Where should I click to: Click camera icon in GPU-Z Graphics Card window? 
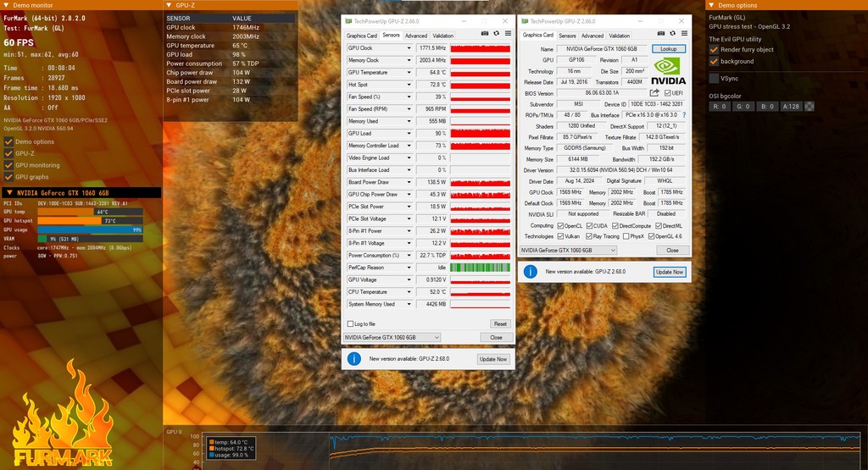coord(661,34)
